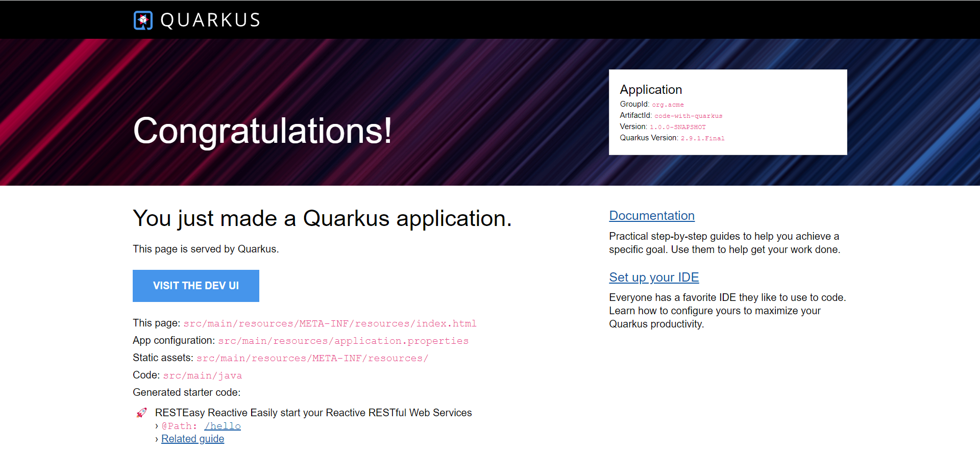This screenshot has height=455, width=980.
Task: Open the Related guide link
Action: 192,439
